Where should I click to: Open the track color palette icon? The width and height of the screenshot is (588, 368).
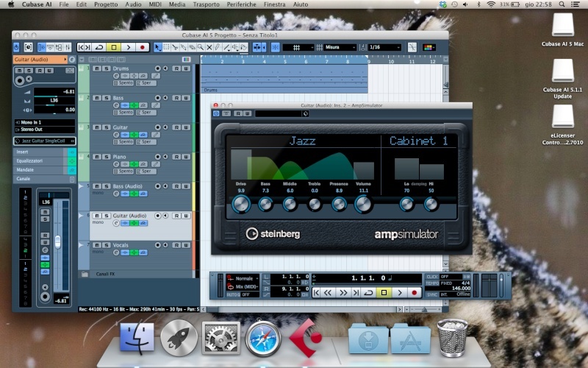(x=429, y=47)
